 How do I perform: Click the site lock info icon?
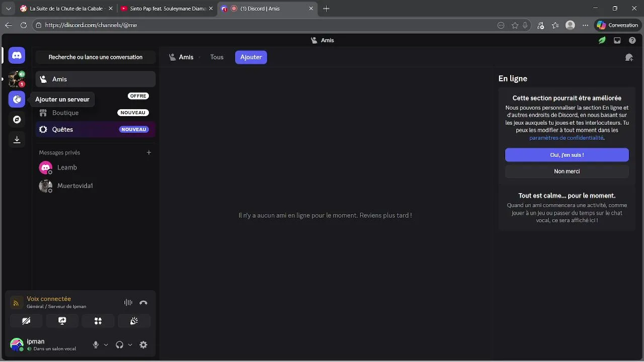click(39, 25)
